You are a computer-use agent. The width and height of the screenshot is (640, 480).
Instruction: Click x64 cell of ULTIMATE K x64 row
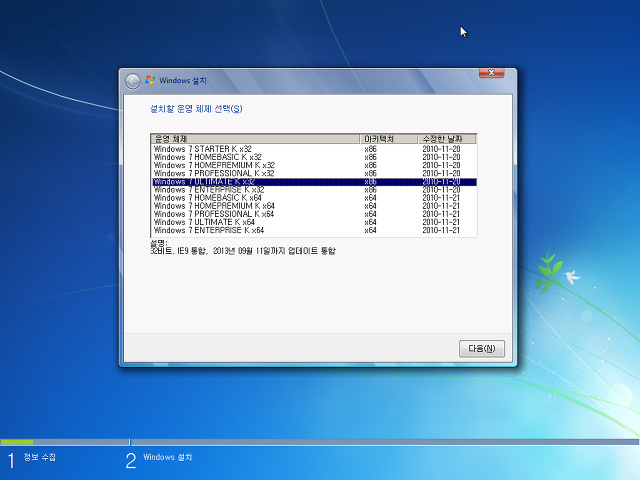[x=370, y=222]
